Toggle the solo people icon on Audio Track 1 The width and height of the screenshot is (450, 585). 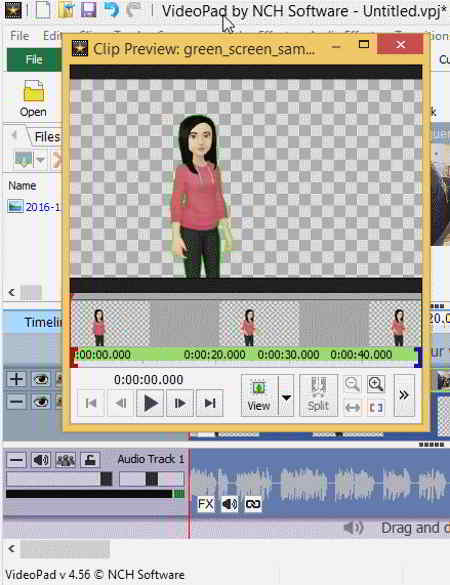point(65,460)
